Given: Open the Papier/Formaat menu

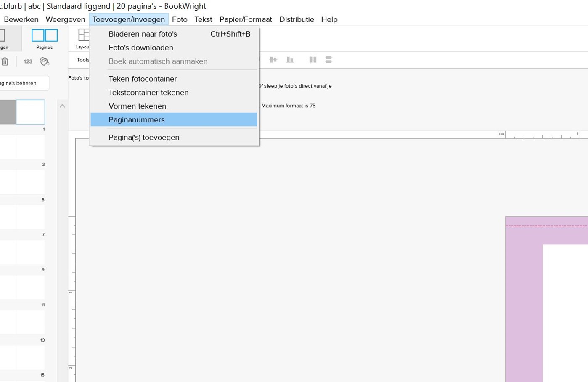Looking at the screenshot, I should pyautogui.click(x=246, y=19).
